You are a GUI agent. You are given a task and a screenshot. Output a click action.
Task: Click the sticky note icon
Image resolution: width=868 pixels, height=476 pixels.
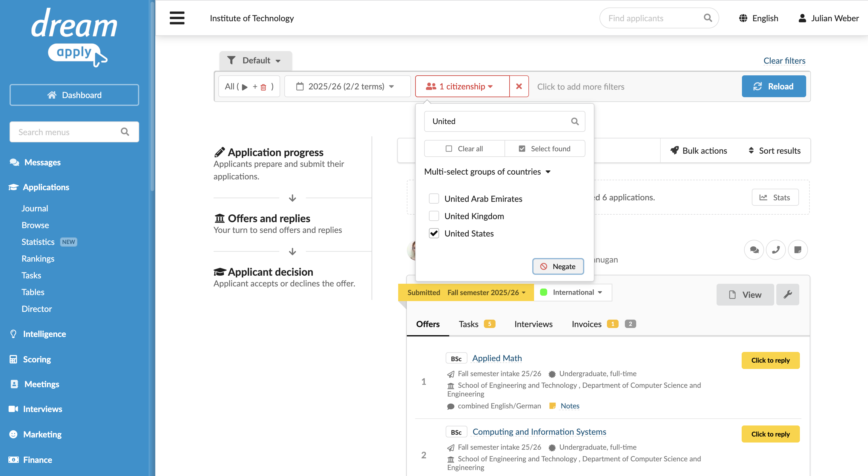[798, 250]
